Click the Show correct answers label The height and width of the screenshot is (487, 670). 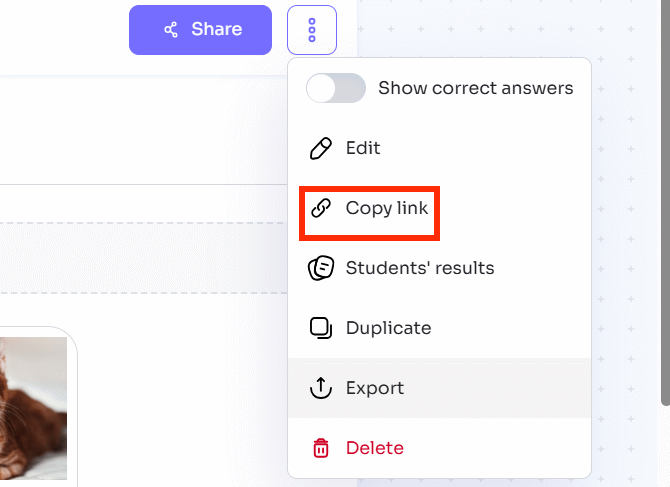point(475,88)
